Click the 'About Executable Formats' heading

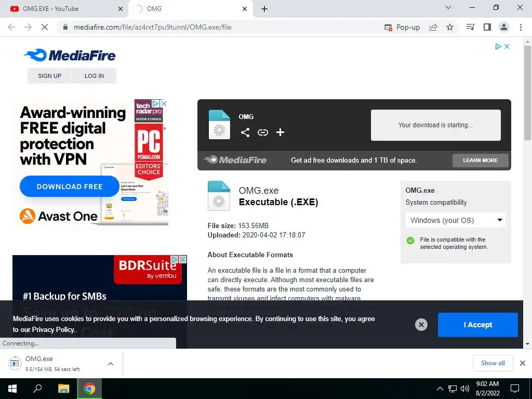pos(250,255)
